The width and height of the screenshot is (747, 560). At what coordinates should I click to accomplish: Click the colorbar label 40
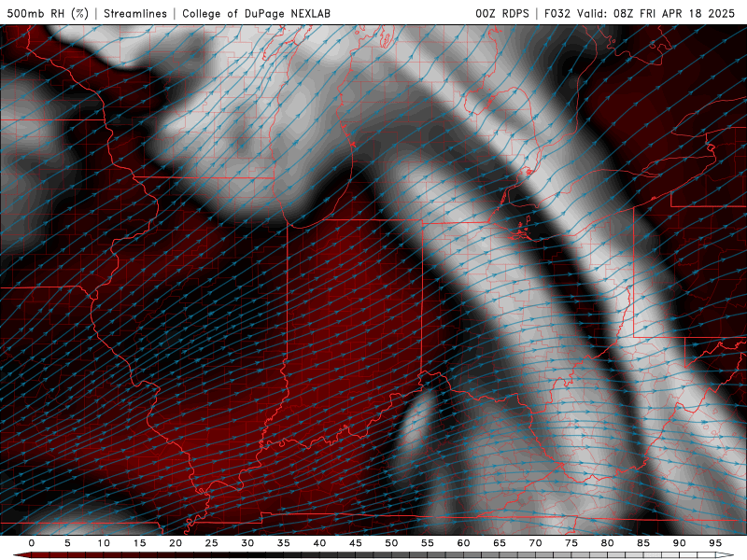coord(319,543)
